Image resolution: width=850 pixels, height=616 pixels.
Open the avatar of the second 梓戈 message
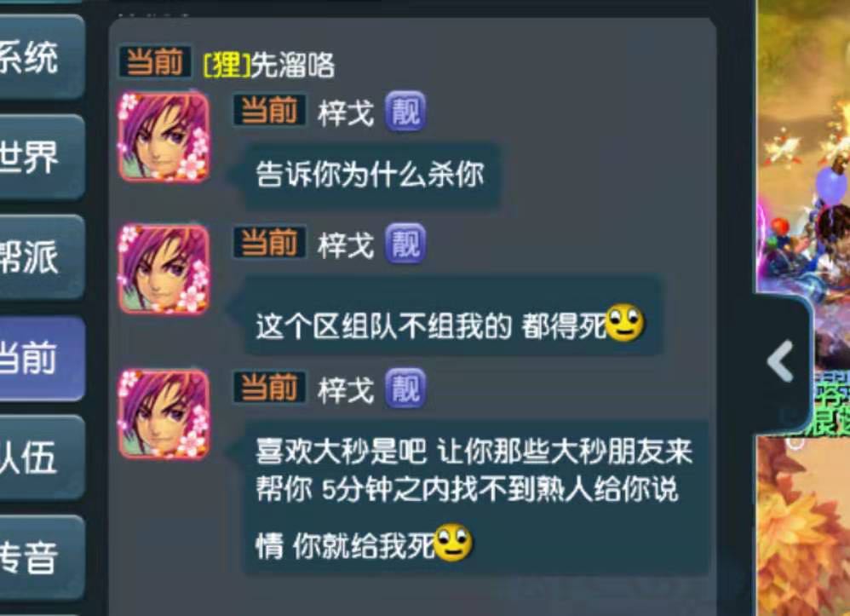coord(164,269)
